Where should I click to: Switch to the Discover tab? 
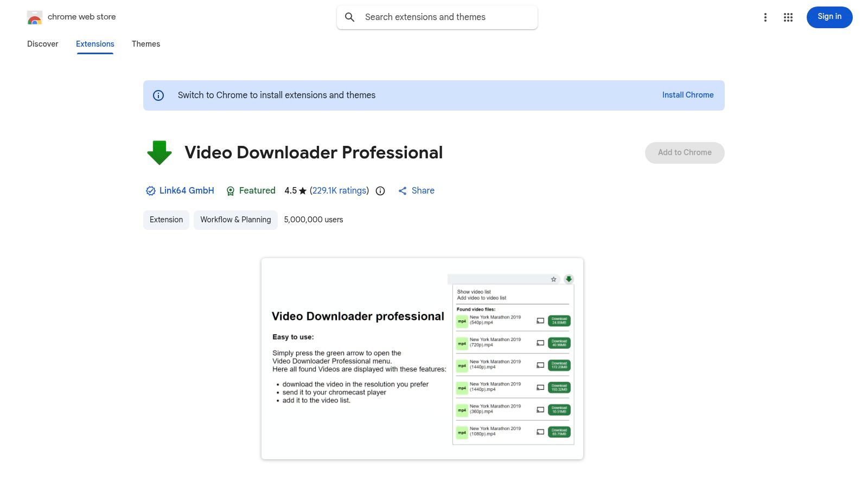[43, 44]
